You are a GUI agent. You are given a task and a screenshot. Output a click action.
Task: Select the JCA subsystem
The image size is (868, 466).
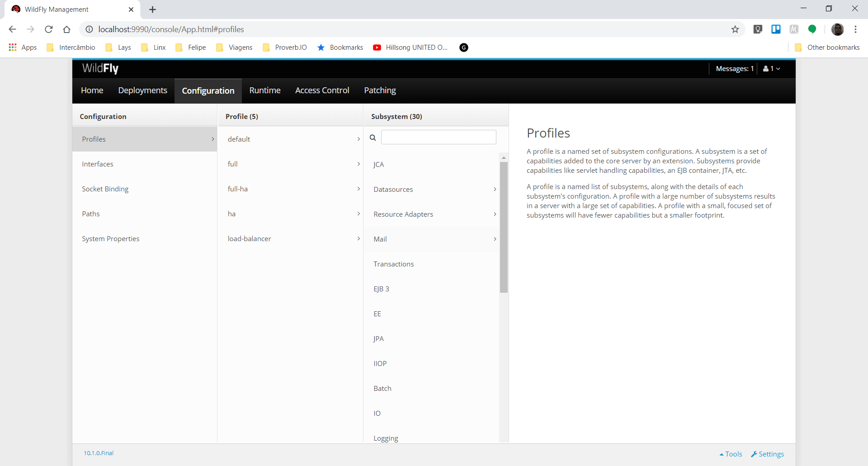431,164
